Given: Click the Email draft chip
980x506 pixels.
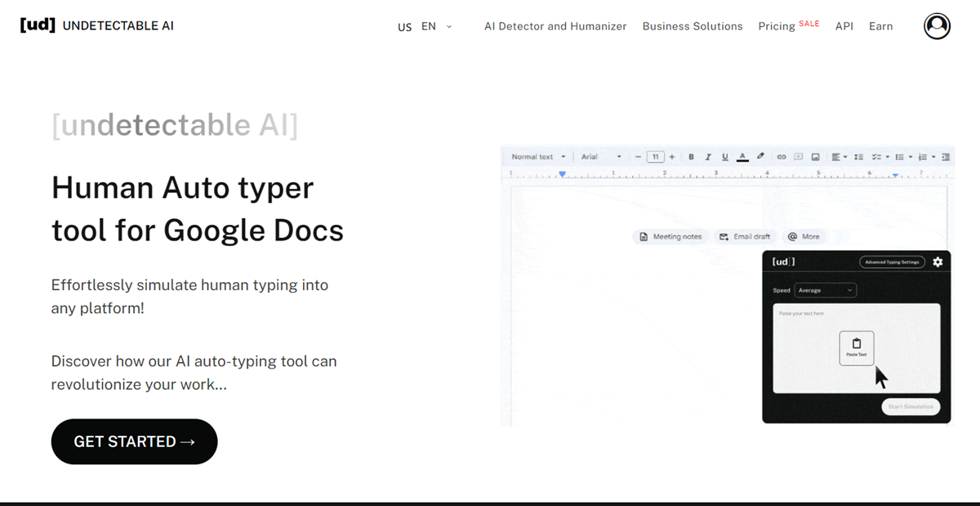Looking at the screenshot, I should tap(745, 236).
